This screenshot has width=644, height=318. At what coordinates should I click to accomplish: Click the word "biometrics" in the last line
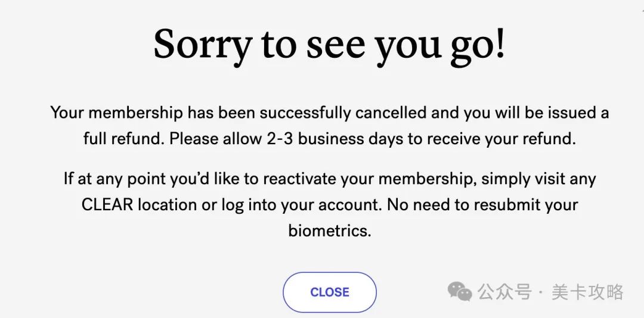329,230
